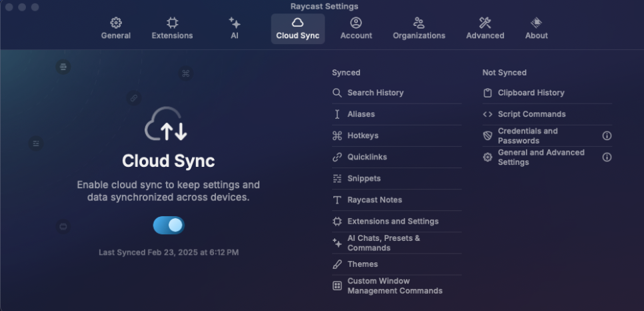Click the 'Hotkeys' label
644x311 pixels.
tap(363, 135)
